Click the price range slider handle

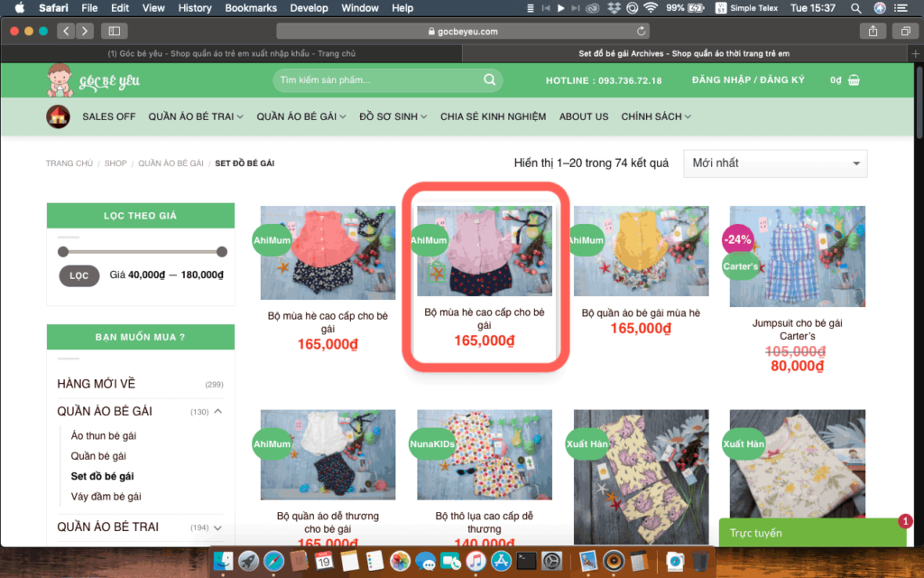pos(63,253)
